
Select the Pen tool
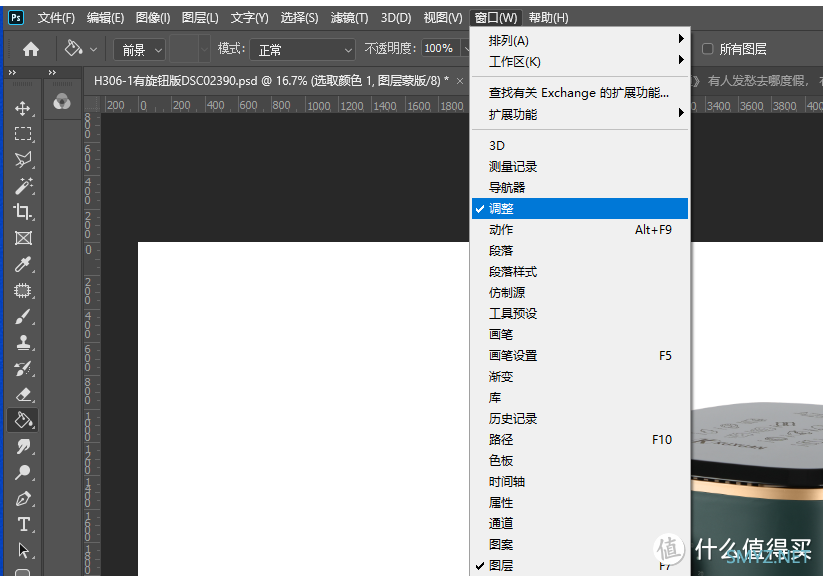click(23, 499)
